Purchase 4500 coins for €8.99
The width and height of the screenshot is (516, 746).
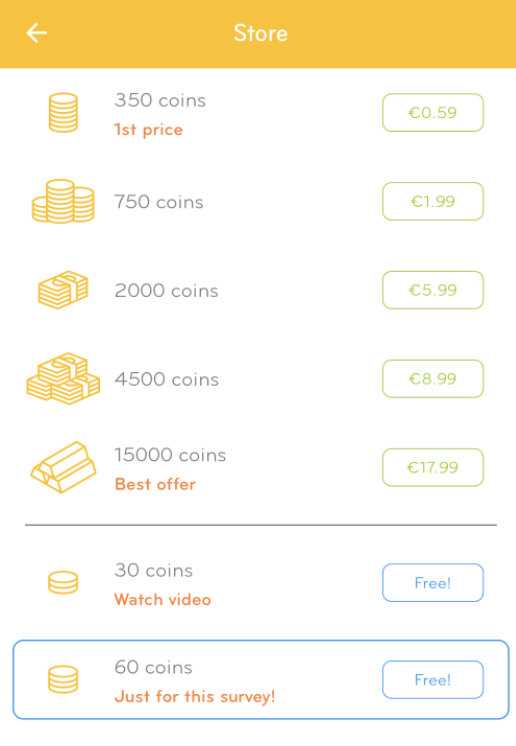pyautogui.click(x=433, y=379)
